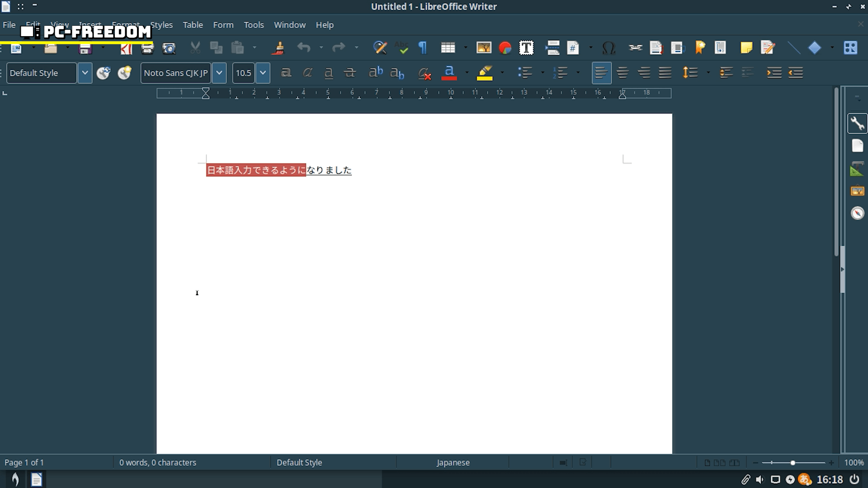868x488 pixels.
Task: Click Clone Formatting paintbrush icon
Action: point(278,48)
